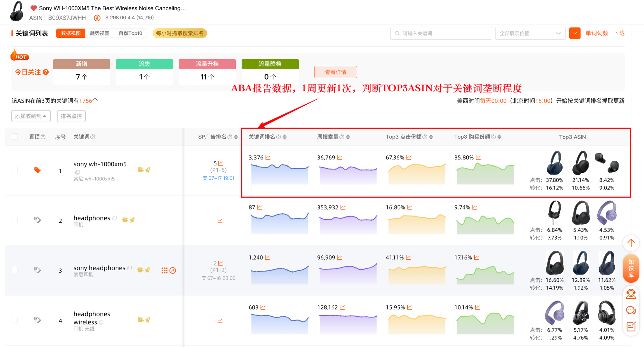Switch to 趋势视图 tab

tap(99, 33)
